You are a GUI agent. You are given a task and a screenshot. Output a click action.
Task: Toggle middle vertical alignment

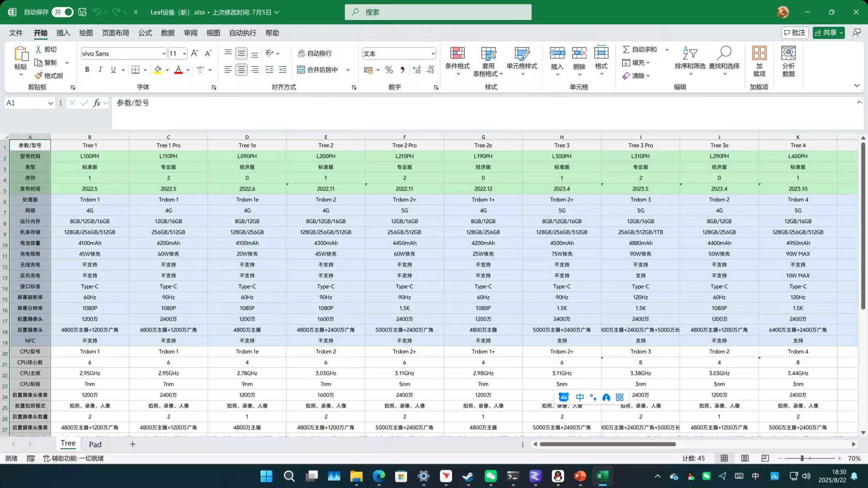click(241, 53)
